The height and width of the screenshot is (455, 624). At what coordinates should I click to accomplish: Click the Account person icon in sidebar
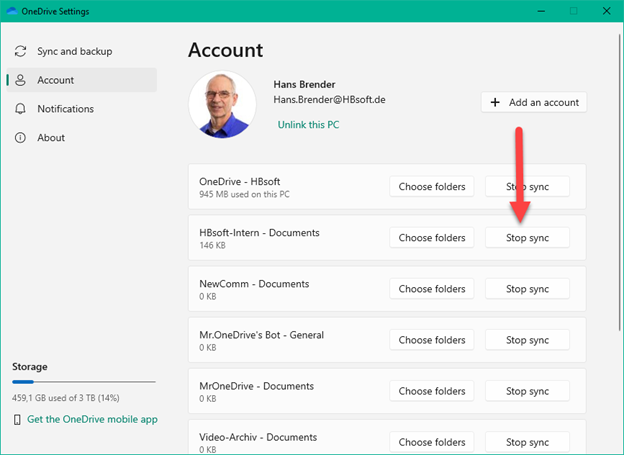coord(20,80)
